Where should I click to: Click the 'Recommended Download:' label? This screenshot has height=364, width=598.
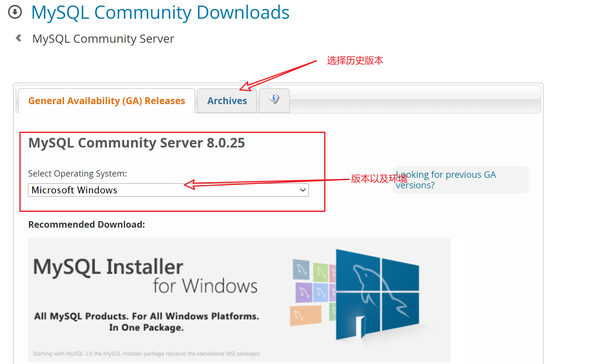pyautogui.click(x=87, y=225)
